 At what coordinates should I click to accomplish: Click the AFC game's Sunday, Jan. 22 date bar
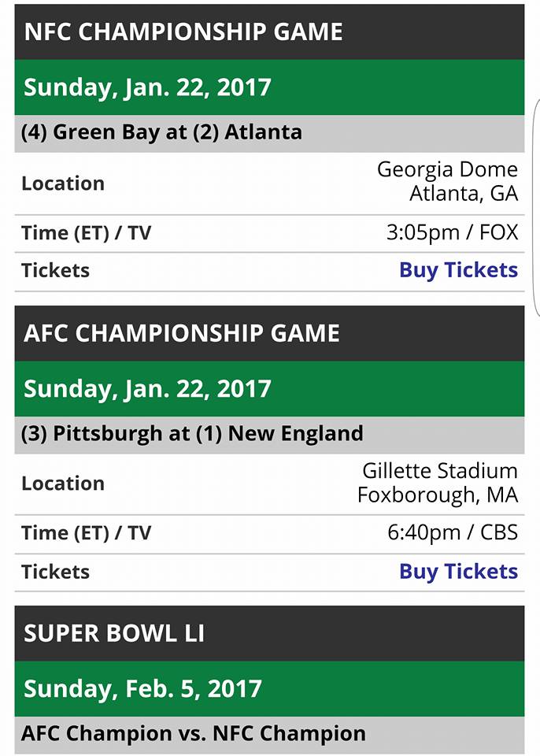pos(147,388)
